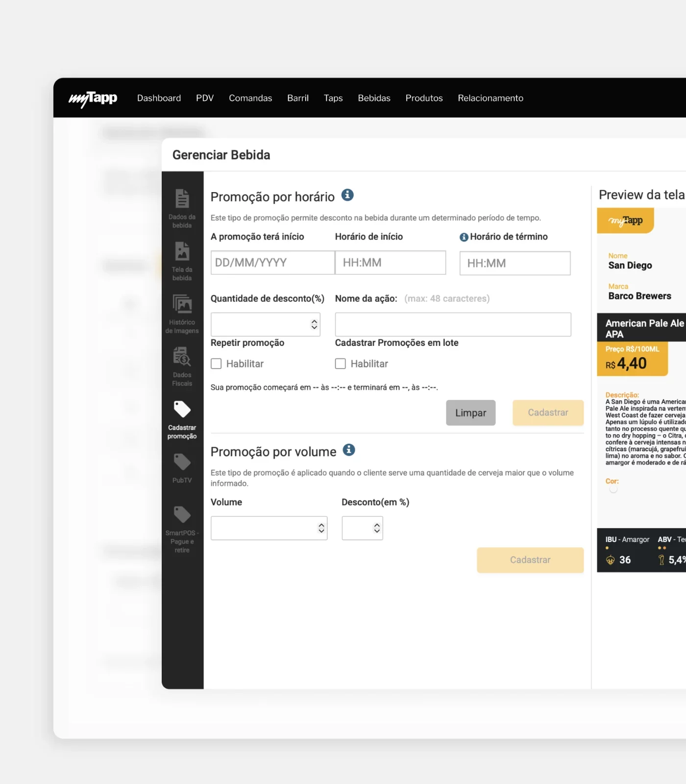The image size is (686, 784).
Task: Select the Tela da bebida sidebar icon
Action: click(x=182, y=251)
